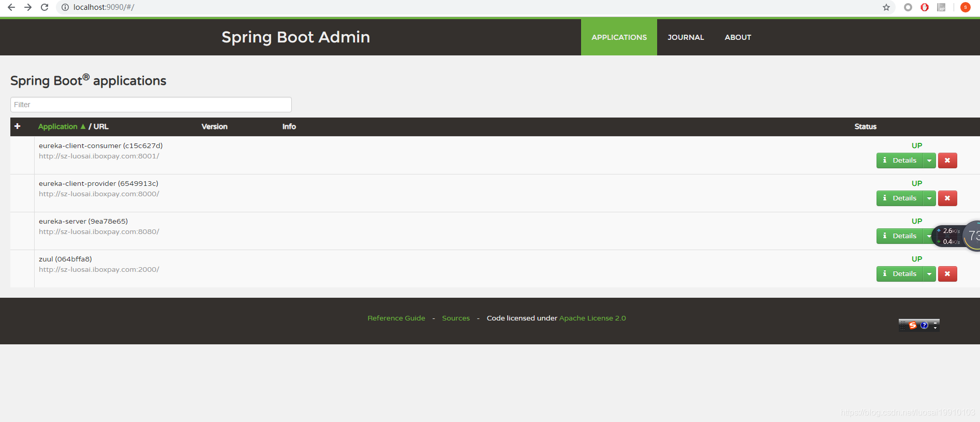Remove eureka-client-provider with red X button
The width and height of the screenshot is (980, 422).
(x=947, y=198)
